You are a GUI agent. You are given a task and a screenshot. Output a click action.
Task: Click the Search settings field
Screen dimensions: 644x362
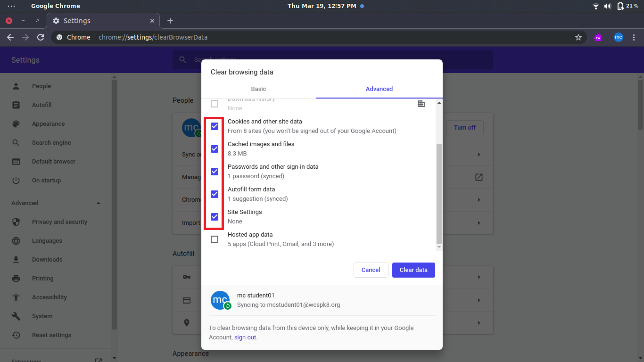pos(333,60)
